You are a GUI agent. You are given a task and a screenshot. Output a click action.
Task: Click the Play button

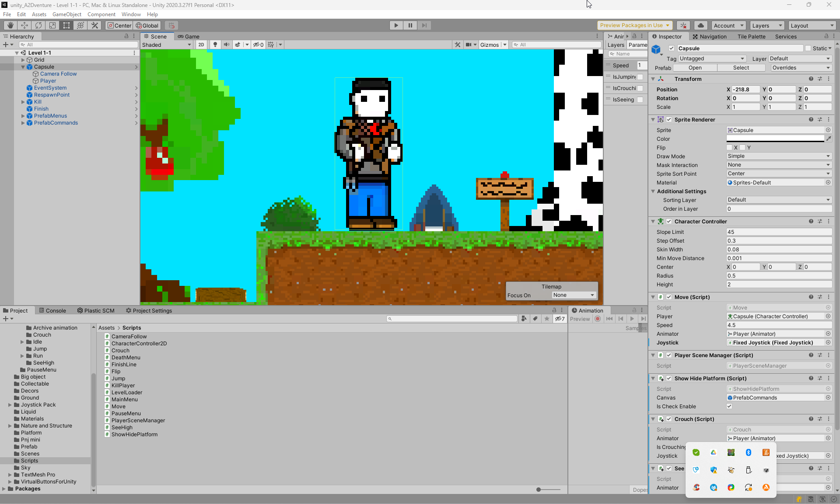point(396,25)
